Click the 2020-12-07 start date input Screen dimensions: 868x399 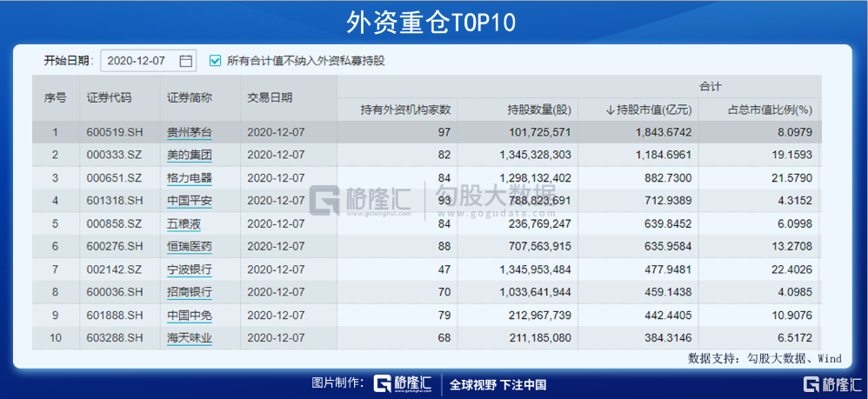point(149,61)
